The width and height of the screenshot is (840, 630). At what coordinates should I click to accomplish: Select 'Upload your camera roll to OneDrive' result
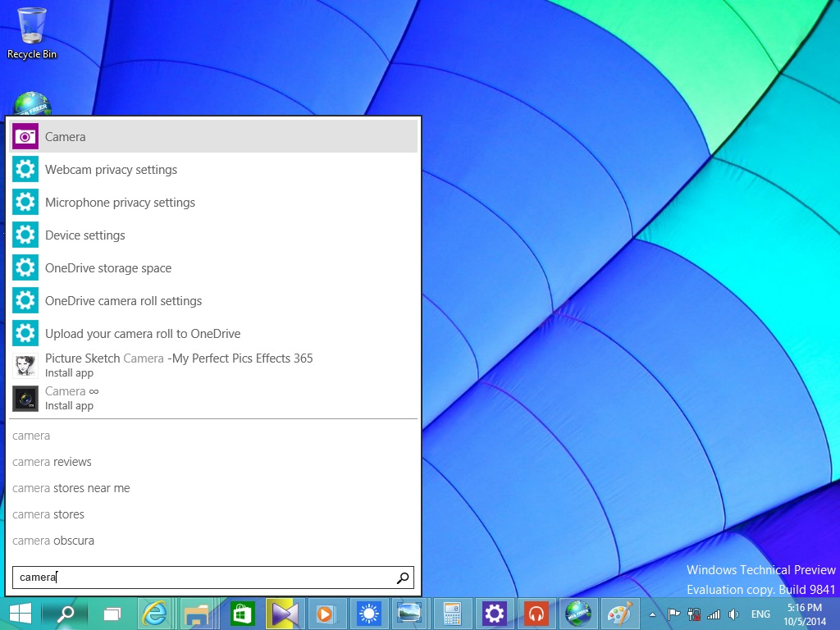(x=214, y=333)
